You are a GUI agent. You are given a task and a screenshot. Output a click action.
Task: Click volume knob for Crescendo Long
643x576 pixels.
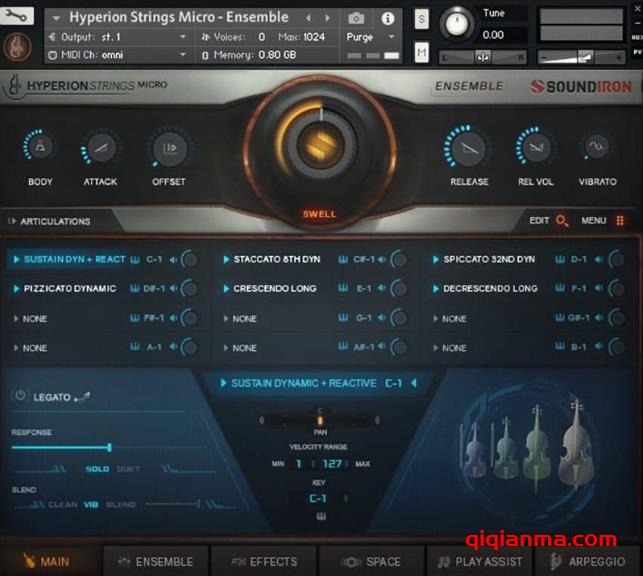399,289
